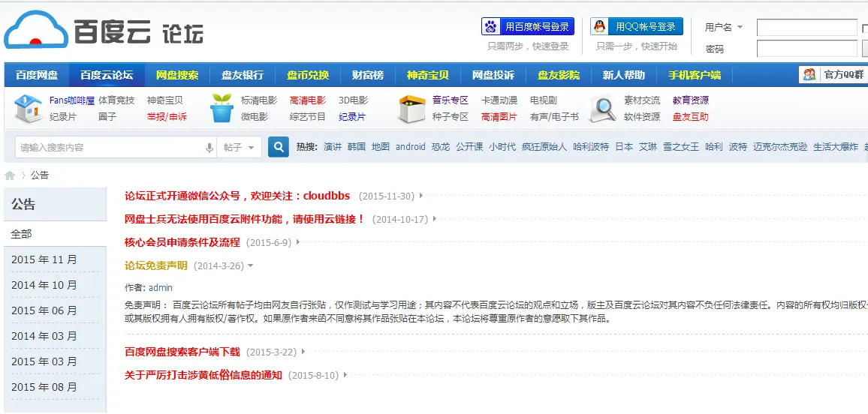Collapse the 论坛免责声明 announcement arrow
The image size is (868, 414).
click(x=250, y=265)
